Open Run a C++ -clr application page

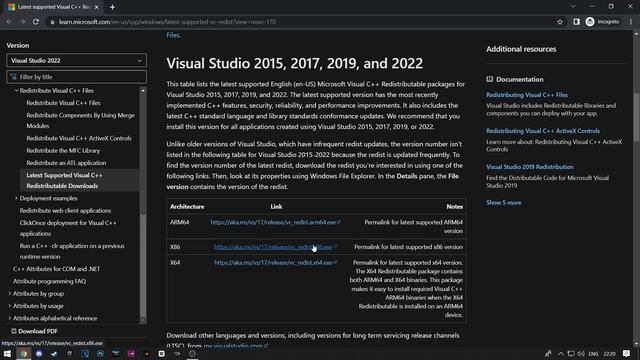(x=72, y=251)
